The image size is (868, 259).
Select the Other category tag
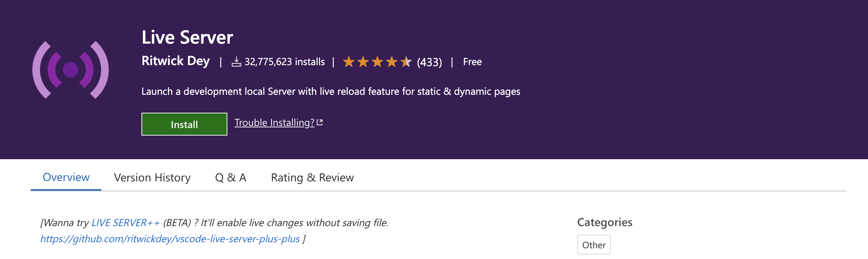594,245
